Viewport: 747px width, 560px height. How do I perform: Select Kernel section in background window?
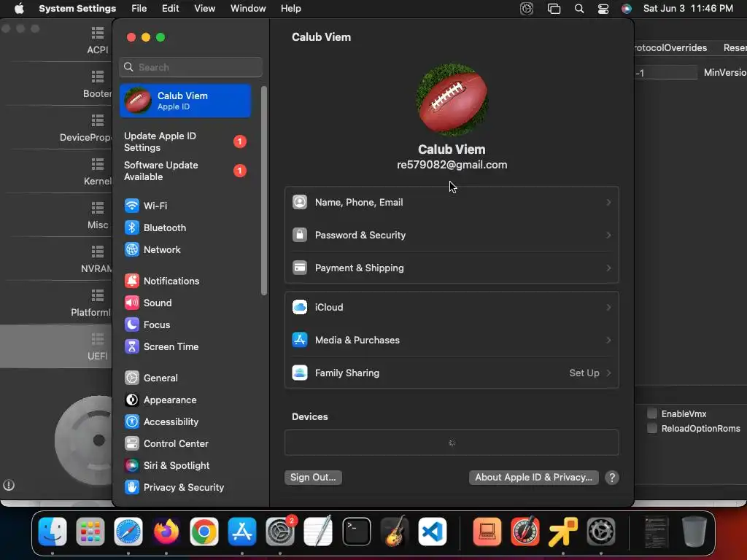(97, 172)
